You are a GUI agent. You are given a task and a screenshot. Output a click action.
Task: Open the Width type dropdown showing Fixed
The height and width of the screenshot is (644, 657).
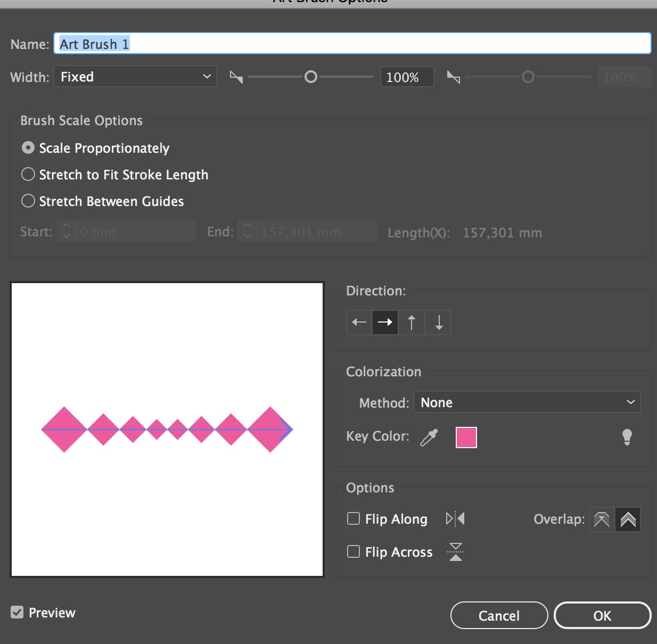coord(135,77)
